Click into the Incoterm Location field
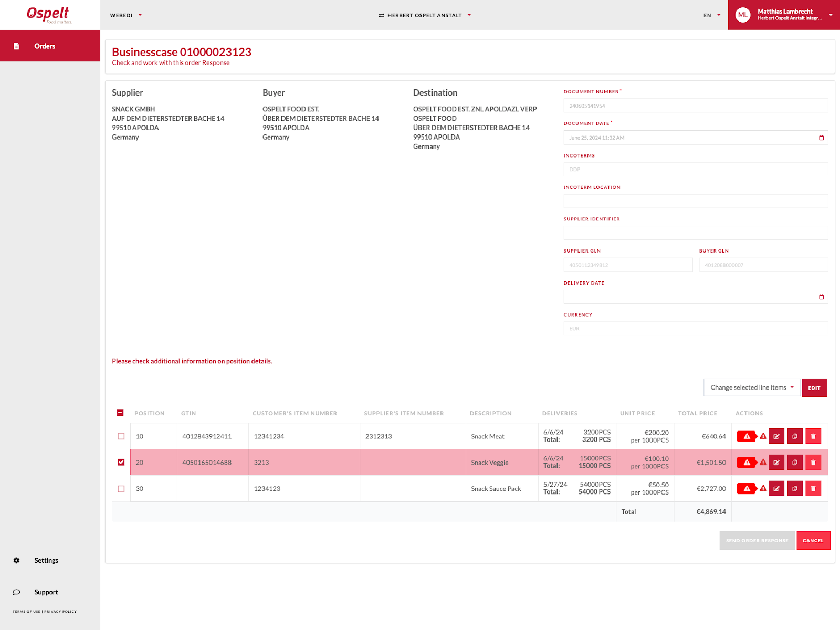 [x=695, y=202]
